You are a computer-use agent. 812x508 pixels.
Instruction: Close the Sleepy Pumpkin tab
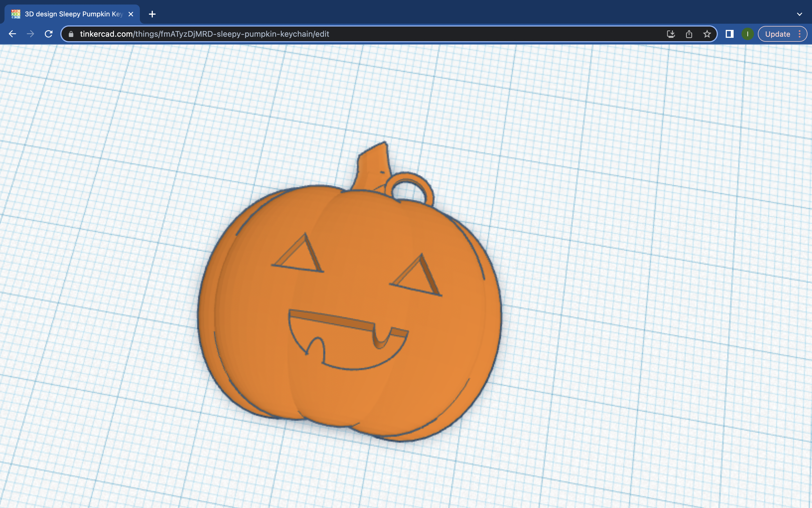131,14
